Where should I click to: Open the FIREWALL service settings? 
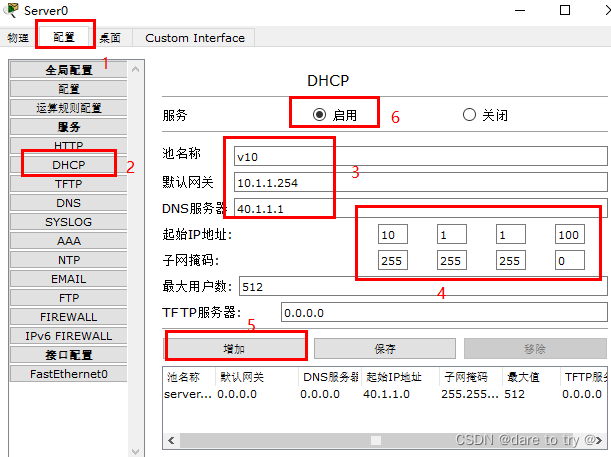pos(69,317)
